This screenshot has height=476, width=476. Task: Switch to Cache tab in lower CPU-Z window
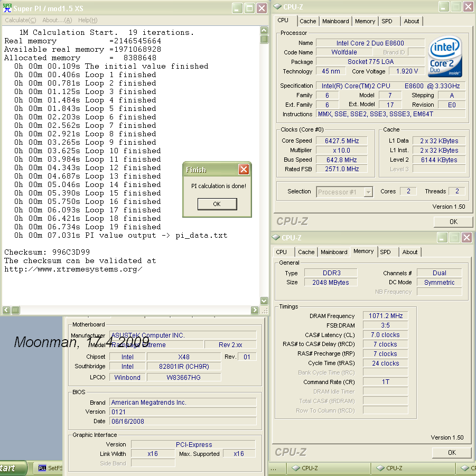[x=306, y=252]
